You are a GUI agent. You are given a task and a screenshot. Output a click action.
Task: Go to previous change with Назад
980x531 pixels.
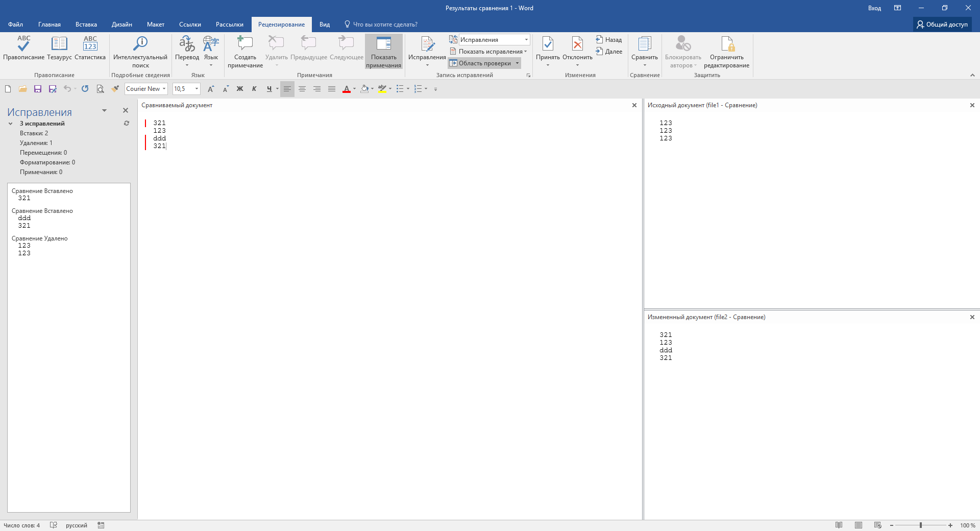click(x=608, y=40)
